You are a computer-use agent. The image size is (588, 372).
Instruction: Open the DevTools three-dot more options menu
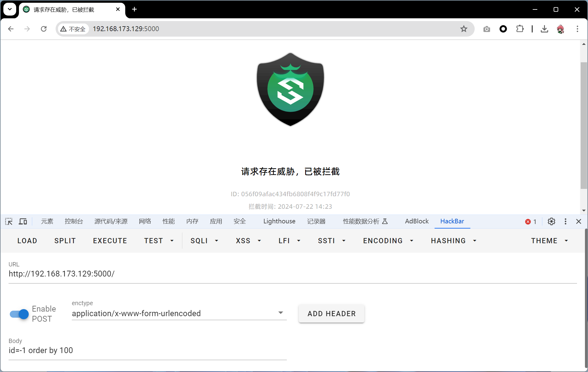tap(565, 222)
